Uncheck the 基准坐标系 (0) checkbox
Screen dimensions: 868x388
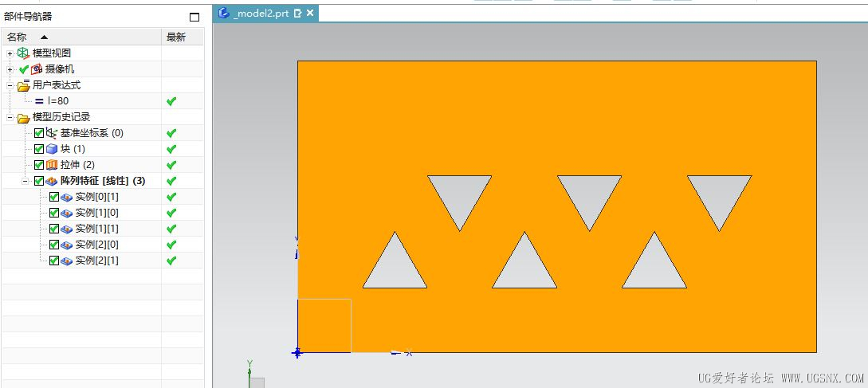click(39, 133)
